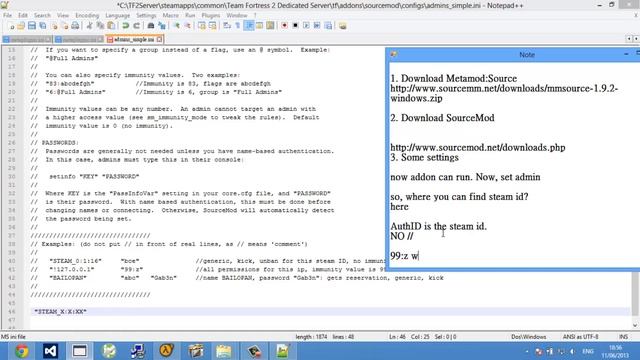Open the Encoding menu
The width and height of the screenshot is (640, 360).
[87, 15]
